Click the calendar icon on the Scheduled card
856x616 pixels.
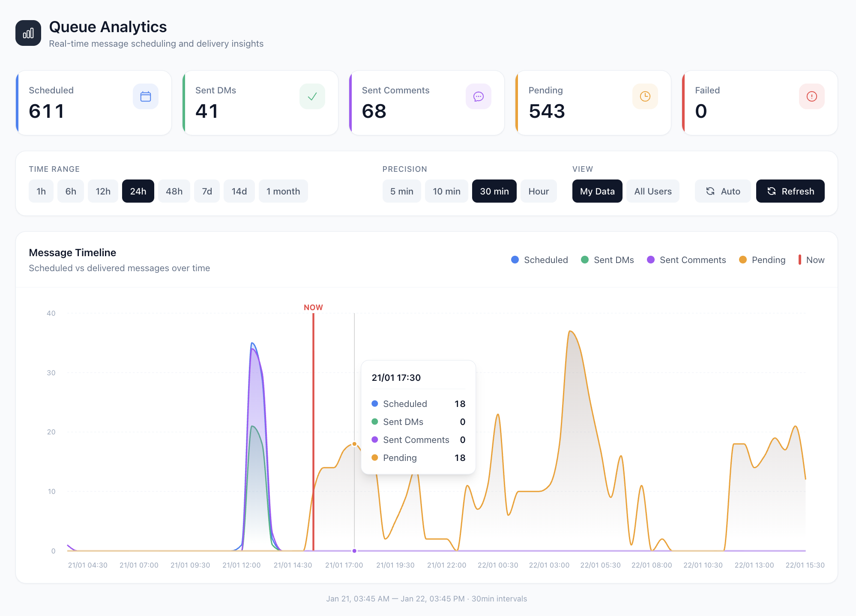145,96
